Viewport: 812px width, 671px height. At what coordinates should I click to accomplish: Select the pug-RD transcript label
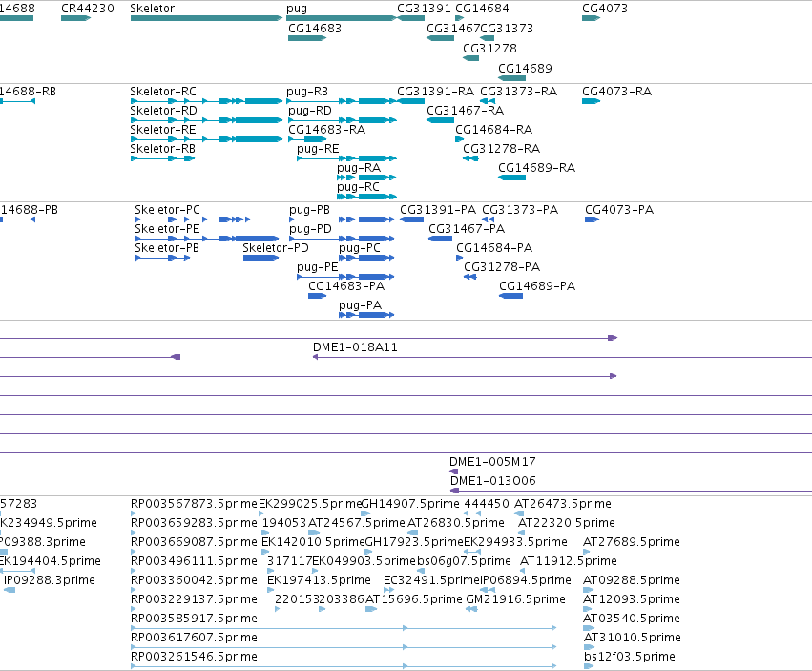click(310, 111)
